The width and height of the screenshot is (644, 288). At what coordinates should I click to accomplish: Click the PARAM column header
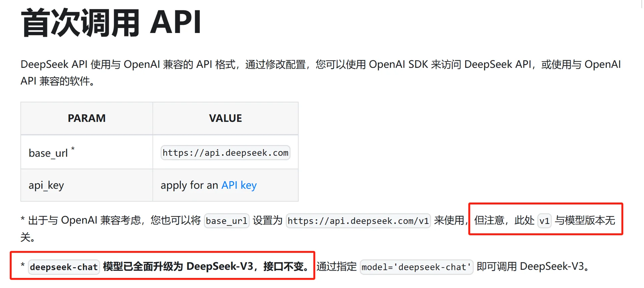[x=87, y=118]
